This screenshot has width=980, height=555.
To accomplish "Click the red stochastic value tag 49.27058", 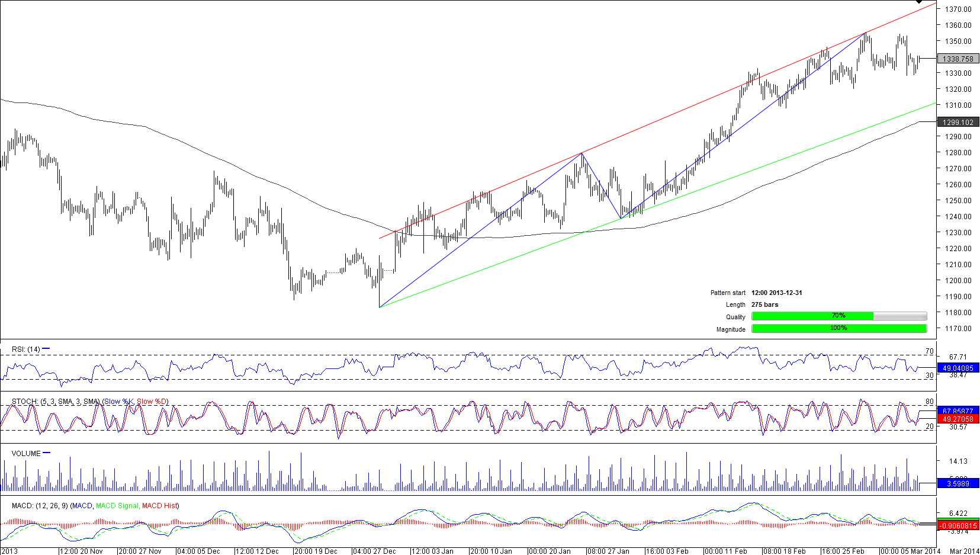I will tap(957, 419).
